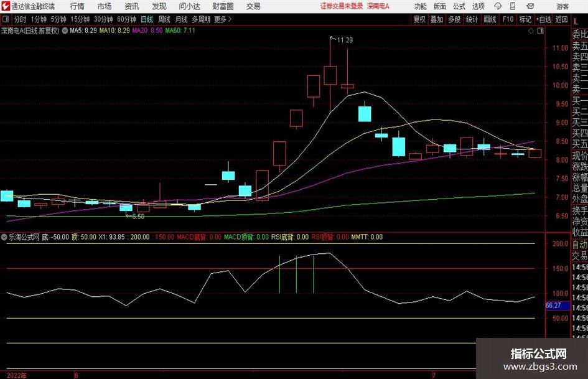Click the 叠加 overlay button

point(437,19)
